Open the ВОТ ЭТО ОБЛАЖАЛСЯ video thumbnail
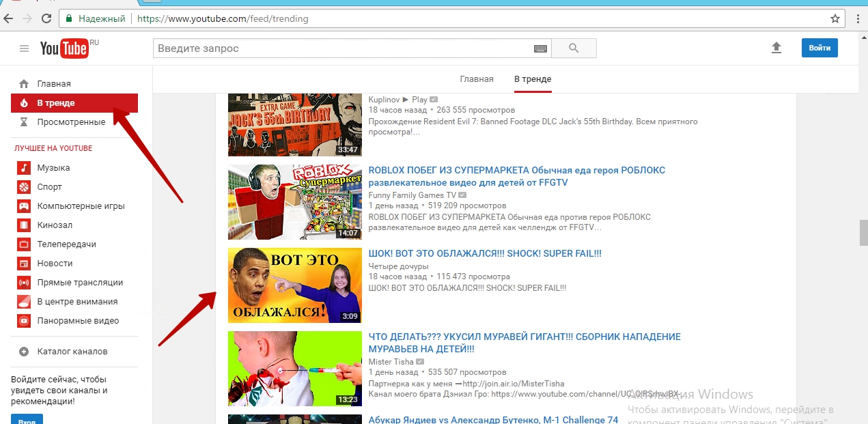This screenshot has height=424, width=868. [x=294, y=285]
